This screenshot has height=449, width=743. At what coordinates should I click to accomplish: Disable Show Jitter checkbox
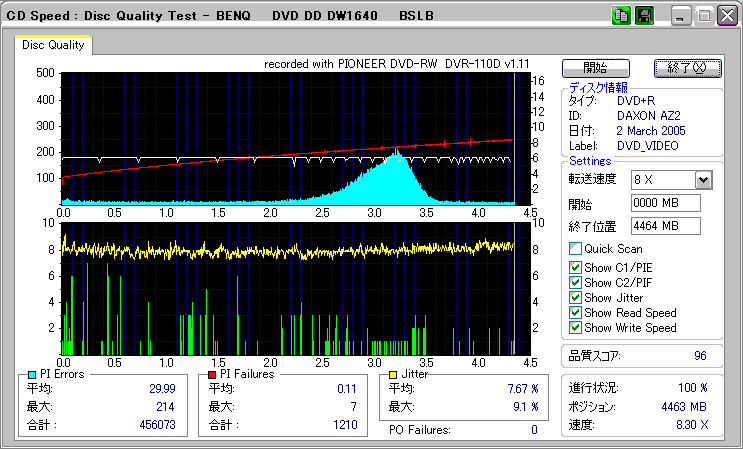tap(575, 298)
